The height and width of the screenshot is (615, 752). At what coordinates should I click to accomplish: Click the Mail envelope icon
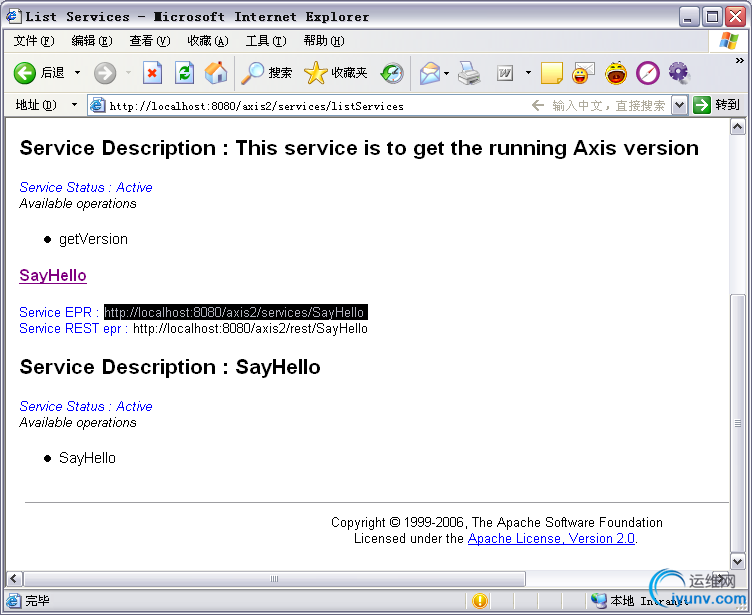(x=430, y=73)
